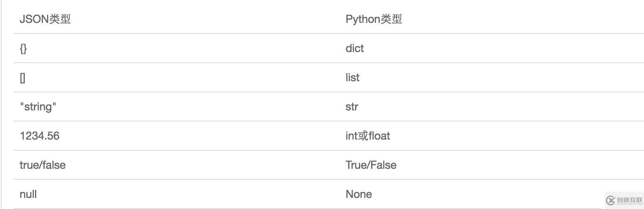Select the None cell

(x=359, y=194)
